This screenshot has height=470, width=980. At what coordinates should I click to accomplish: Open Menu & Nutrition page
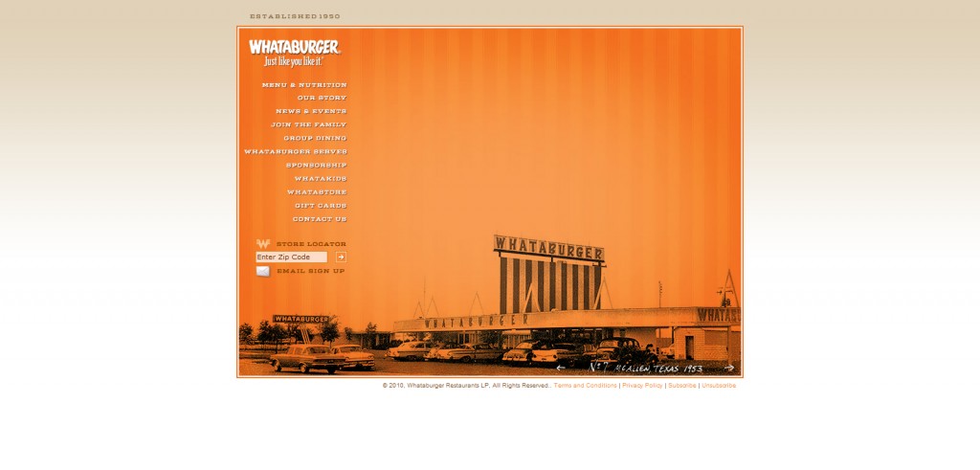(304, 85)
